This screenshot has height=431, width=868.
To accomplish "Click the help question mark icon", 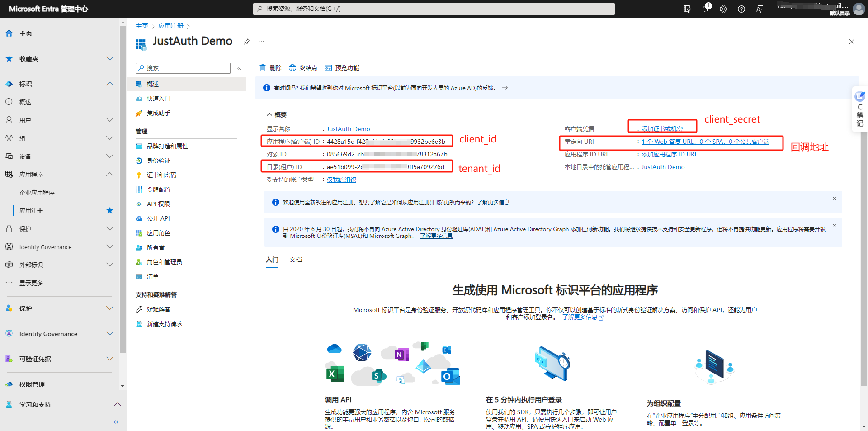I will click(x=741, y=9).
